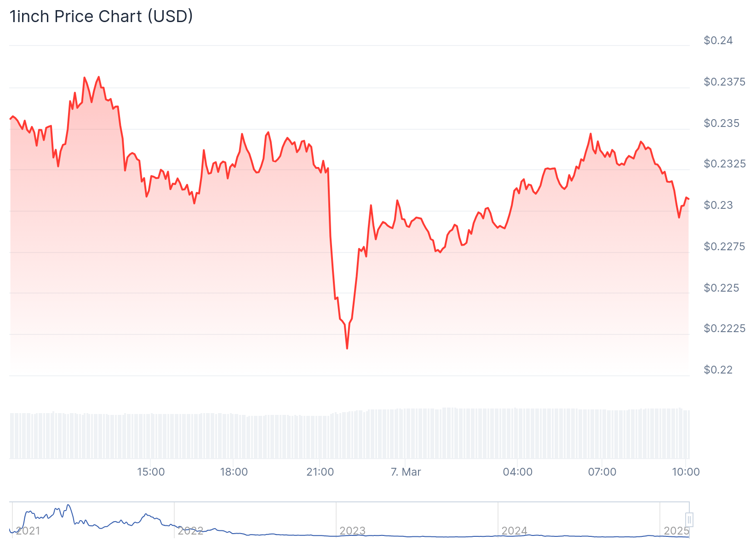Click the $0.23 price axis label
Screen dimensions: 756x552
(718, 205)
